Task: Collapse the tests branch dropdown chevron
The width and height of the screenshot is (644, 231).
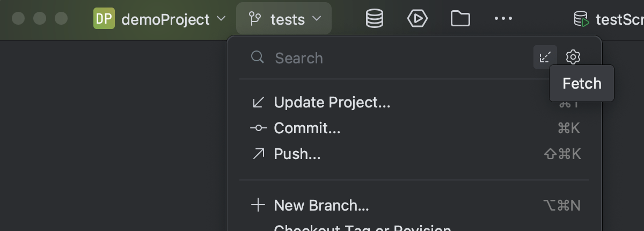Action: [x=317, y=19]
